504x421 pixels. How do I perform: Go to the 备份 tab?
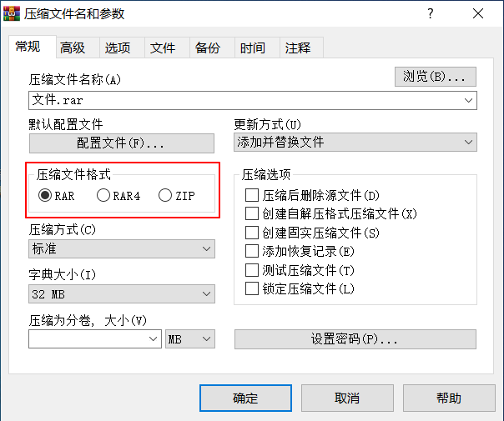pyautogui.click(x=208, y=48)
